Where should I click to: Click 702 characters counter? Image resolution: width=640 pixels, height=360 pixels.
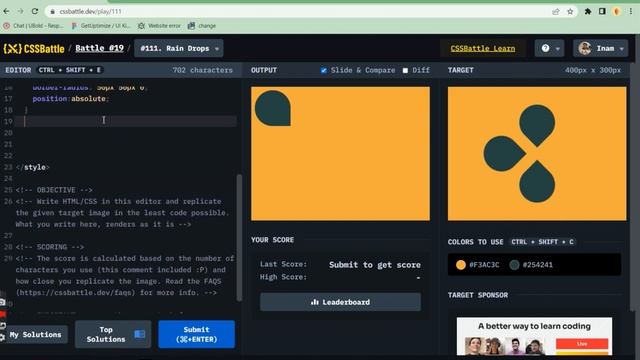tap(202, 70)
